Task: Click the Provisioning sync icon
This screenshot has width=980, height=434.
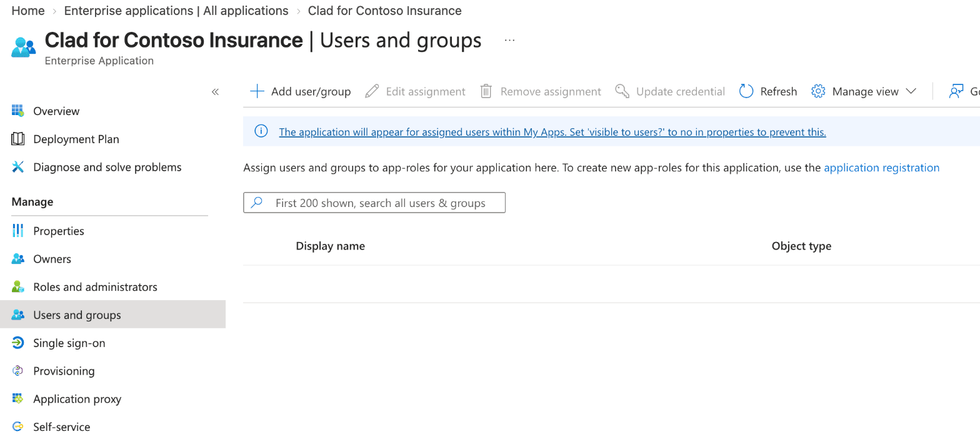Action: 17,371
